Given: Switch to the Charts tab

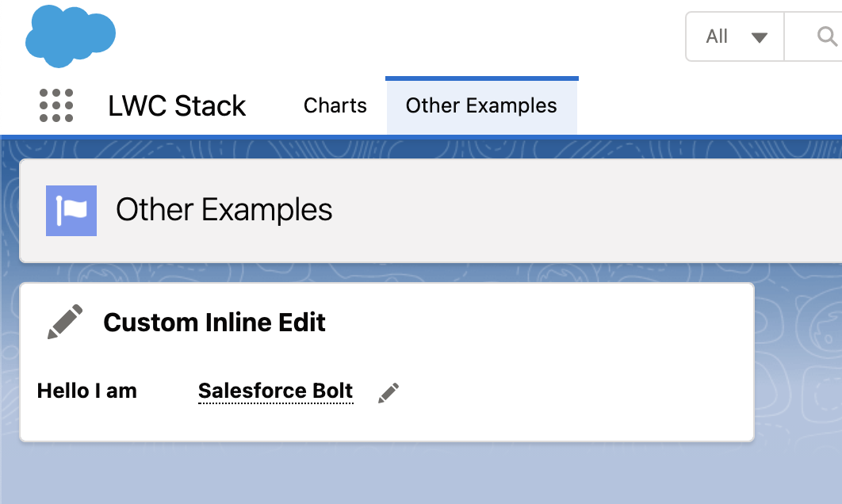Looking at the screenshot, I should [x=335, y=105].
